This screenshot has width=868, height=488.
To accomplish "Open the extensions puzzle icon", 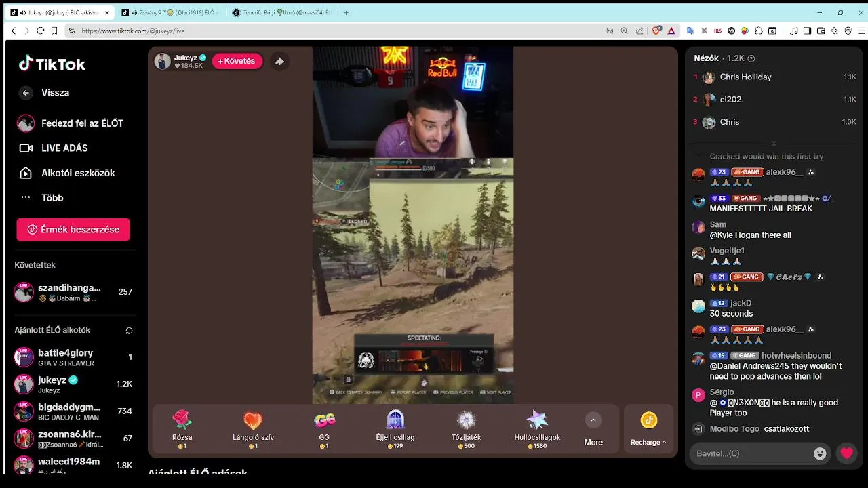I will (759, 30).
